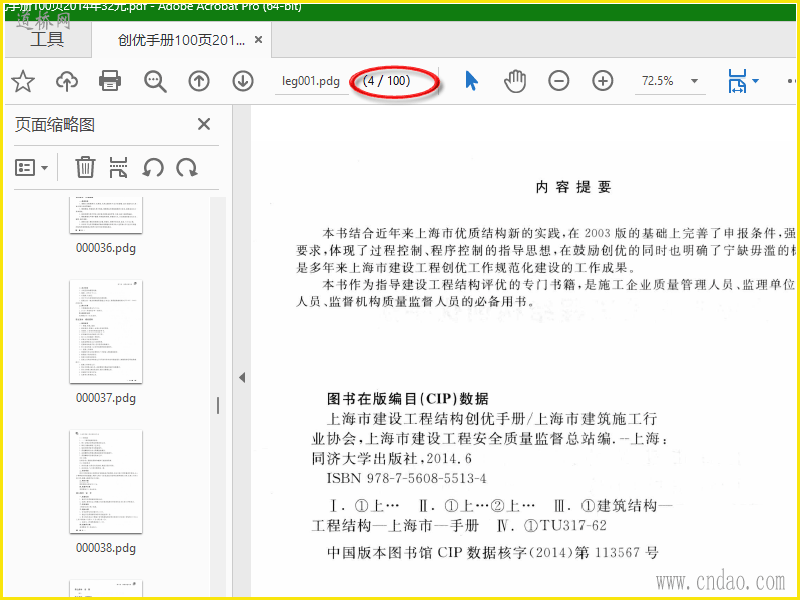Select the hand pan tool

tap(515, 81)
